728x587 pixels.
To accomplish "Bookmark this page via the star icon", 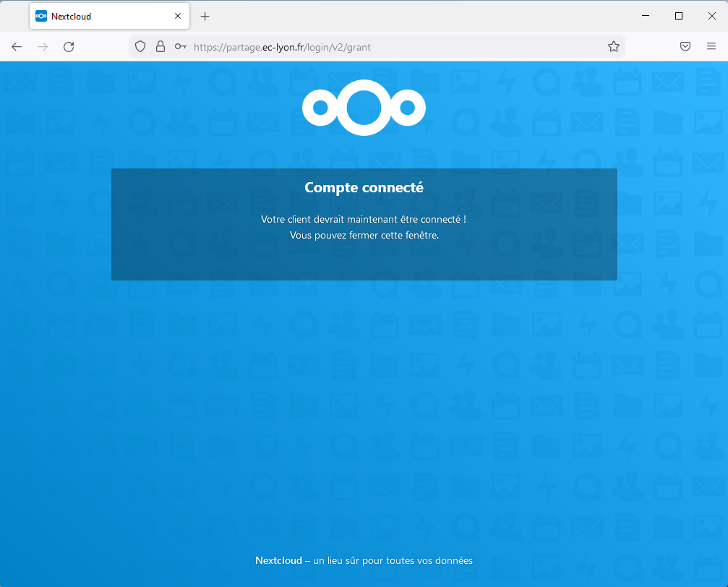I will [x=614, y=46].
